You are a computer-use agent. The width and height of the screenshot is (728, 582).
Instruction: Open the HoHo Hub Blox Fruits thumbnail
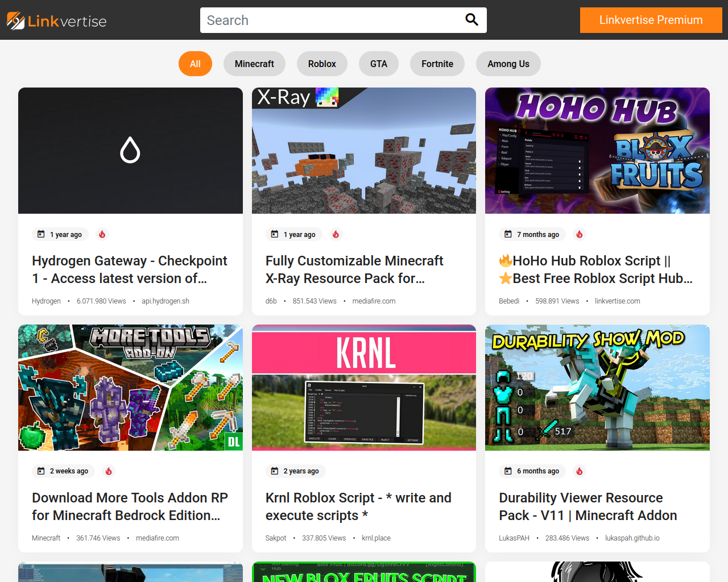[x=597, y=151]
